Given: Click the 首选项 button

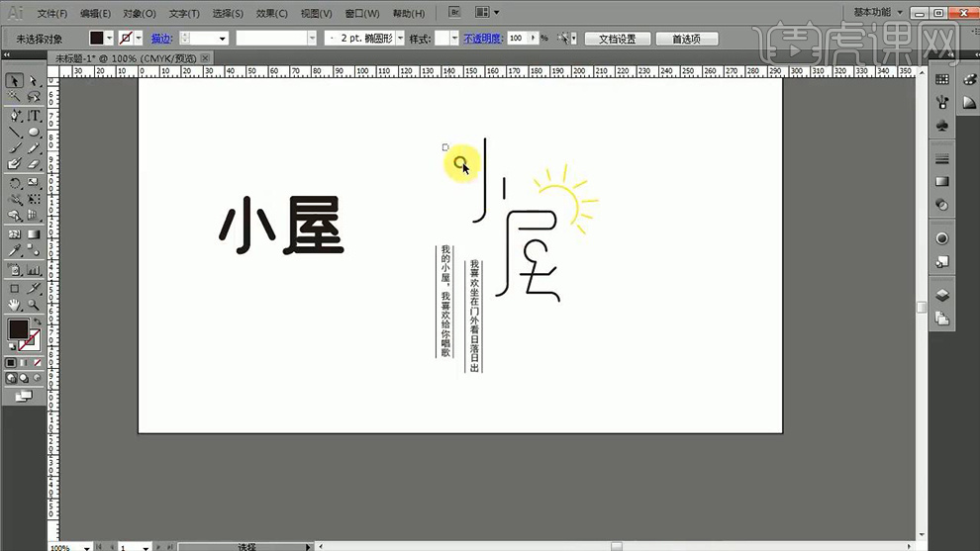Looking at the screenshot, I should click(x=686, y=39).
